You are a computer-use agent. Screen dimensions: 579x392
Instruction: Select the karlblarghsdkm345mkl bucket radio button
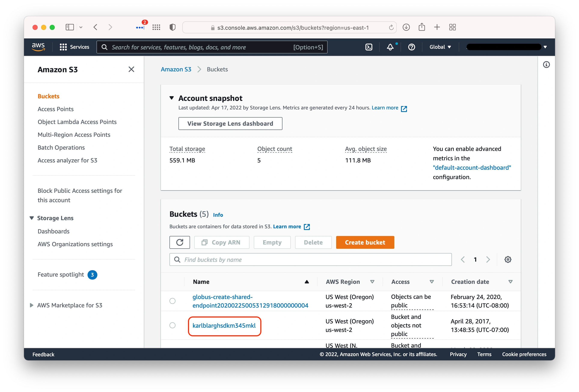coord(173,325)
